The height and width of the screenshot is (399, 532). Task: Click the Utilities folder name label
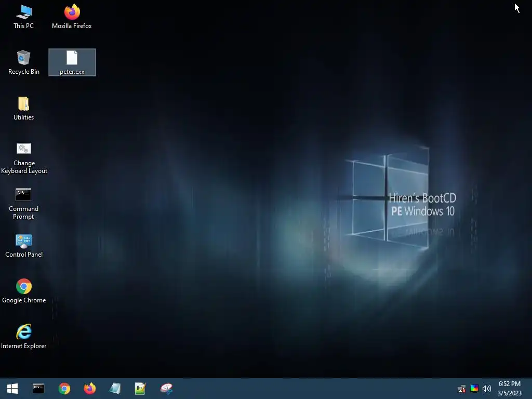[24, 117]
